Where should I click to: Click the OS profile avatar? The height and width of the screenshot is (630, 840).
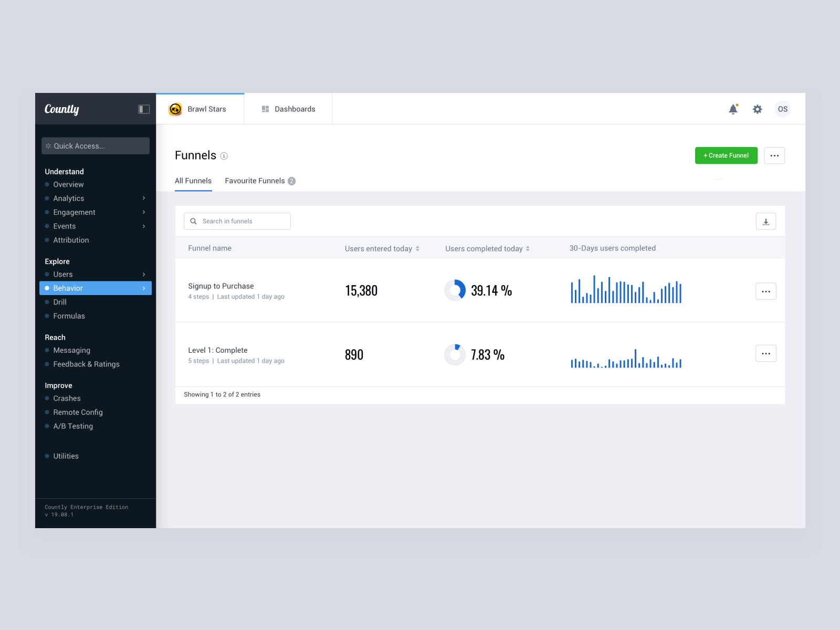[783, 109]
